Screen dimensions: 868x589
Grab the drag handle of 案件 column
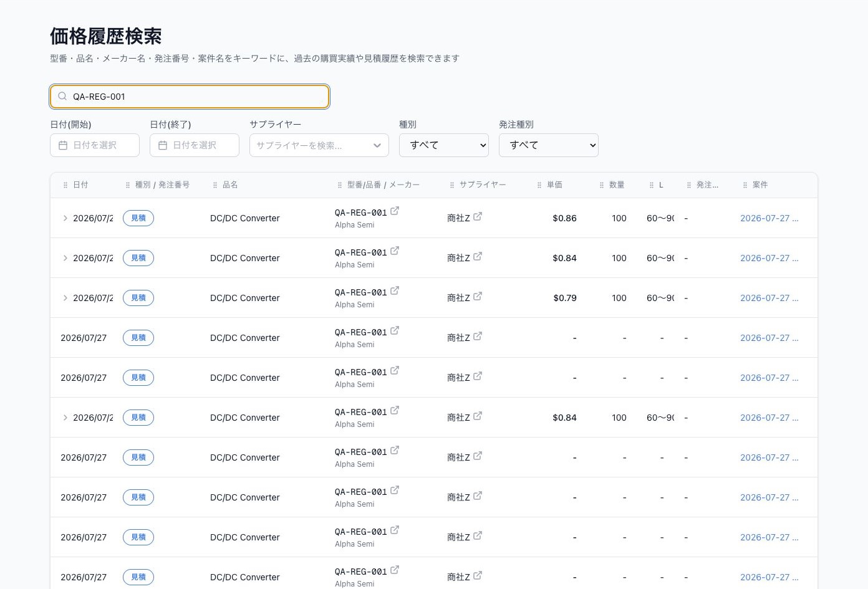coord(745,185)
